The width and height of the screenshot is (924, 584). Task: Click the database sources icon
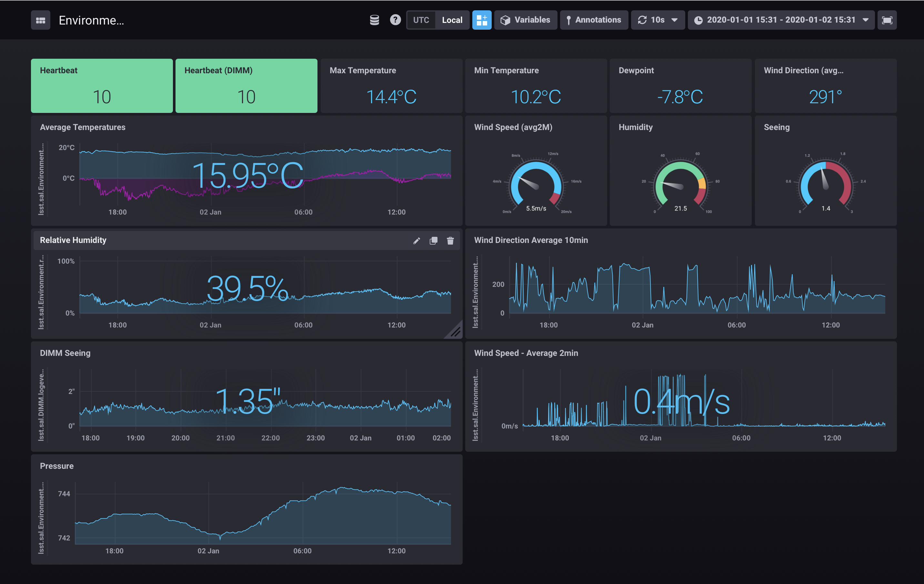pyautogui.click(x=374, y=20)
